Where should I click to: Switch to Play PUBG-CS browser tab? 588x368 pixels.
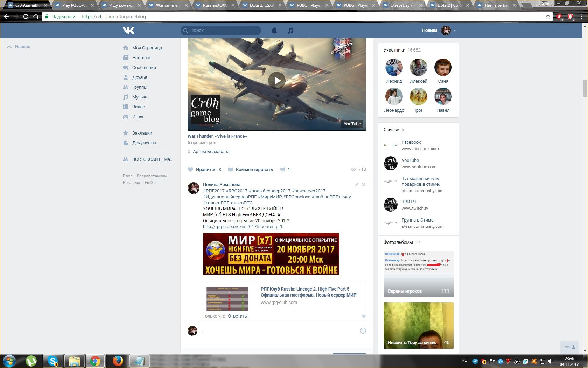pyautogui.click(x=75, y=5)
